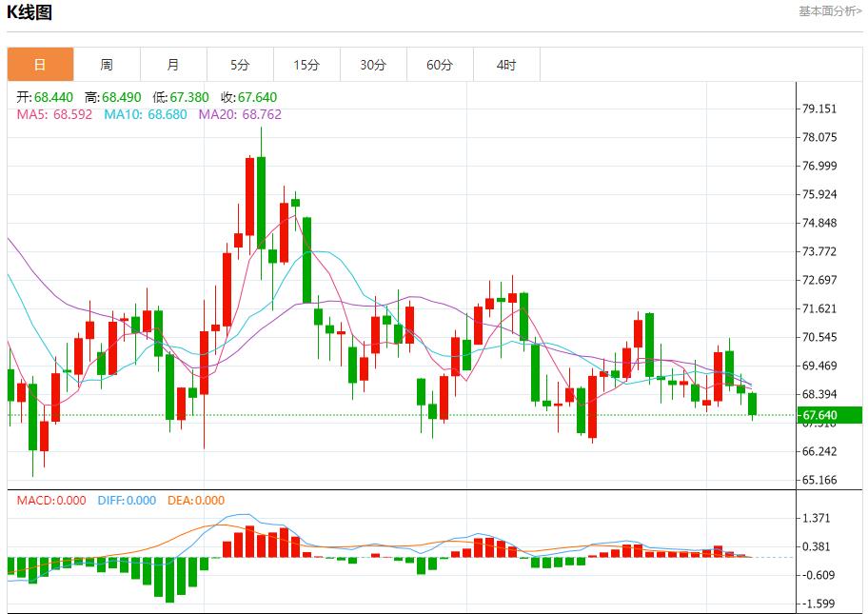Click the K线图 panel title

tap(30, 12)
